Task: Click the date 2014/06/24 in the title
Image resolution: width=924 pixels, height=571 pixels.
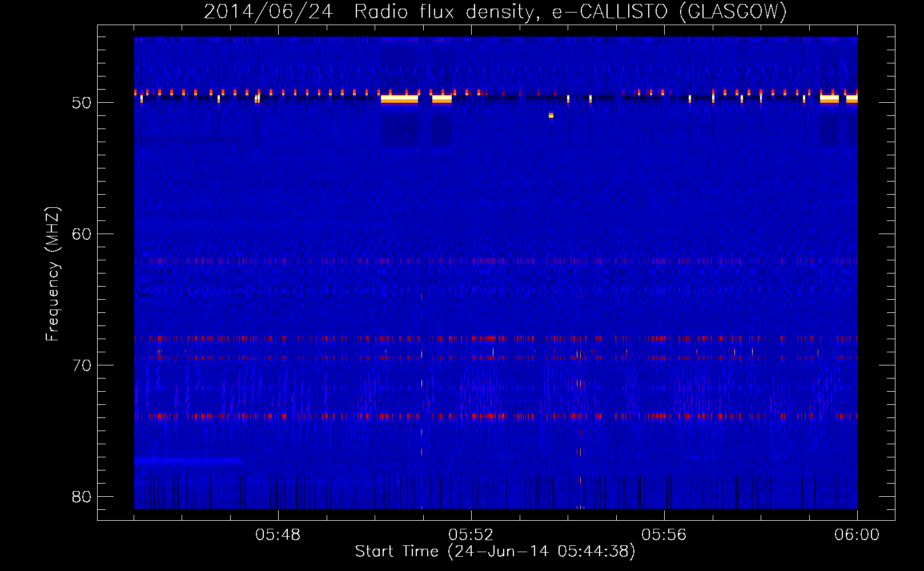Action: pyautogui.click(x=268, y=11)
